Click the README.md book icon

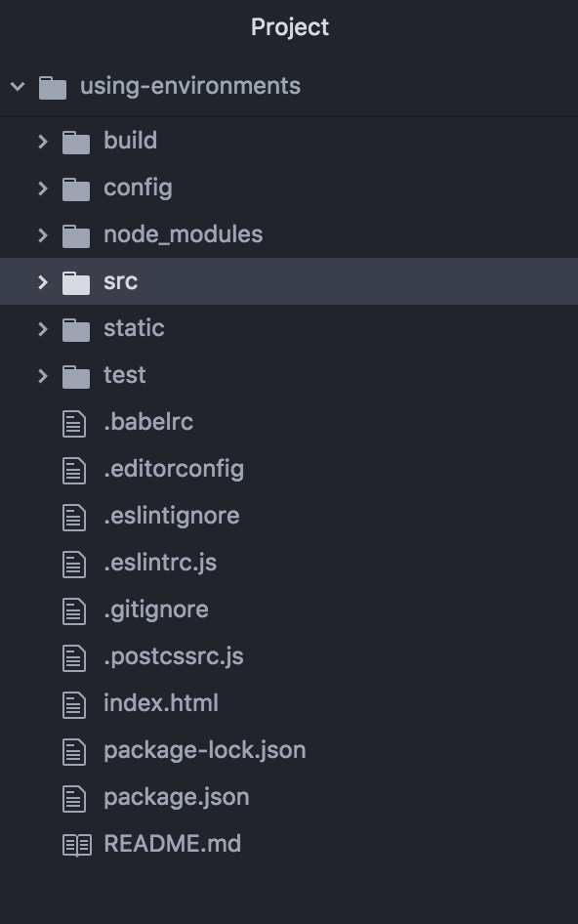[x=77, y=845]
